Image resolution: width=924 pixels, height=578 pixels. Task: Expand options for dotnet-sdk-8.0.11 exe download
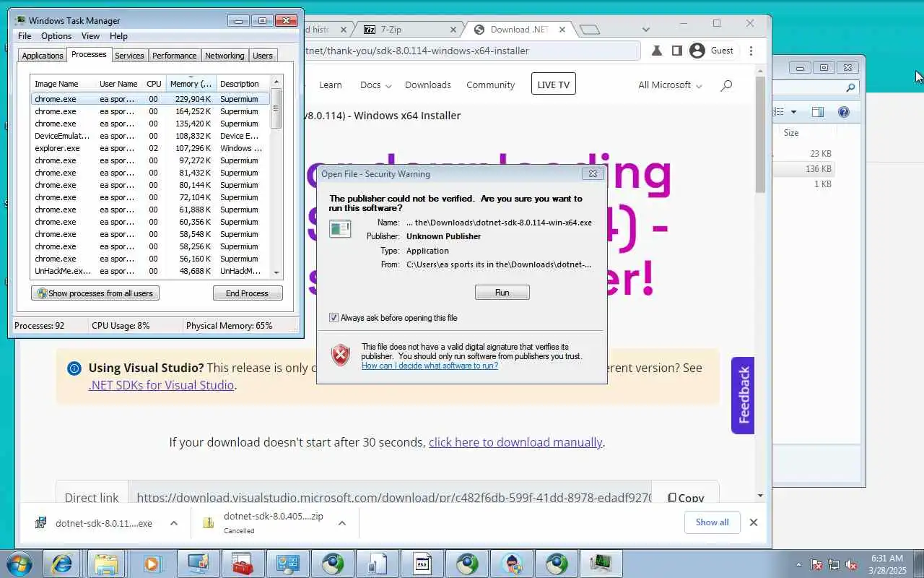(x=174, y=523)
